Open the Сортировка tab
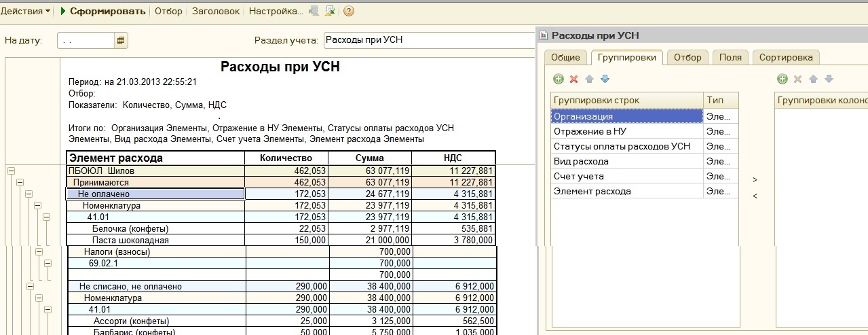This screenshot has width=868, height=335. (786, 57)
